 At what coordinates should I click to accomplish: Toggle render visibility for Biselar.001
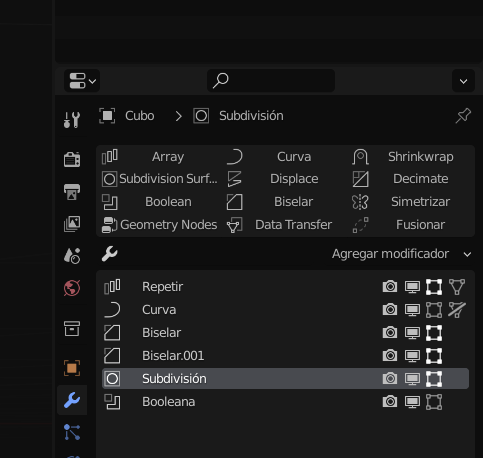tap(390, 356)
